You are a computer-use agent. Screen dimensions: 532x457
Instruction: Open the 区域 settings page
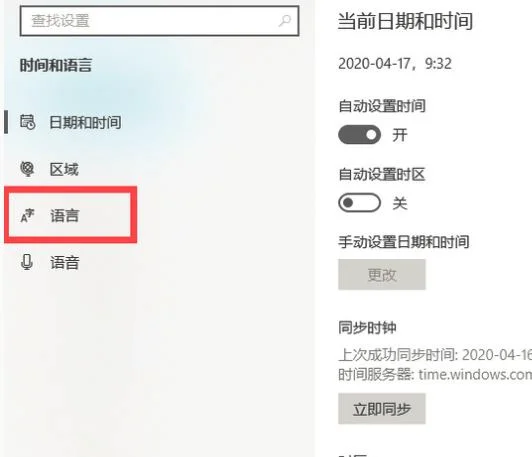tap(64, 169)
